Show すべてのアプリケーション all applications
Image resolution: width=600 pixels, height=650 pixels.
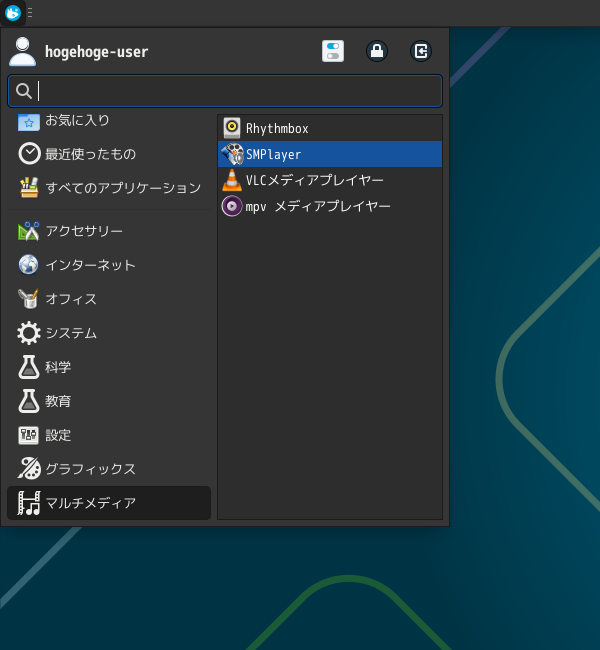[109, 188]
